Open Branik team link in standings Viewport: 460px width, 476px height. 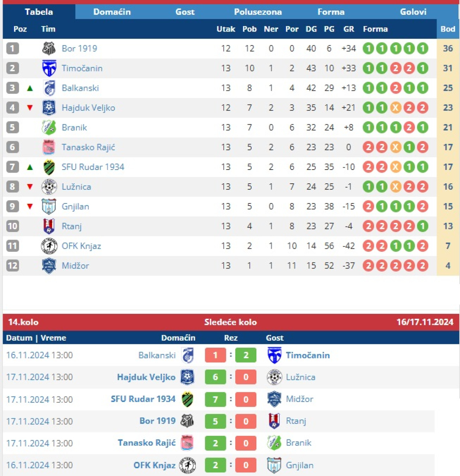tap(74, 128)
